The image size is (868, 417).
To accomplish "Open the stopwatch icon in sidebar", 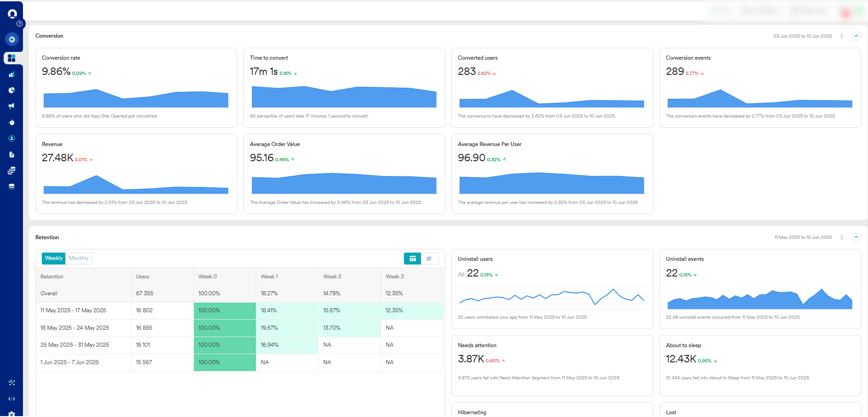I will pos(12,122).
